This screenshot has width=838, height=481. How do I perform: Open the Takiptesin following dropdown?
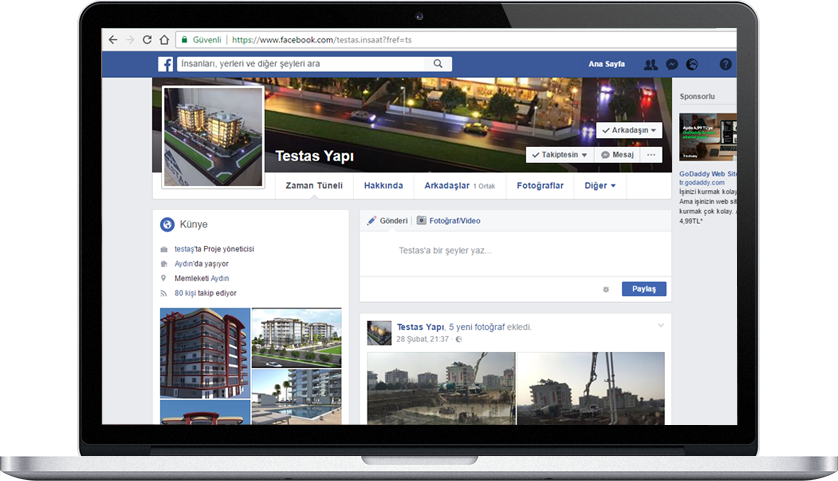pos(559,156)
